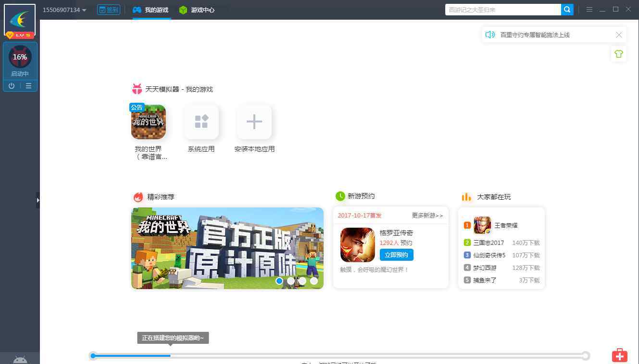Click 格罗亚传奇 title text
Screen dimensions: 639x364
click(396, 233)
